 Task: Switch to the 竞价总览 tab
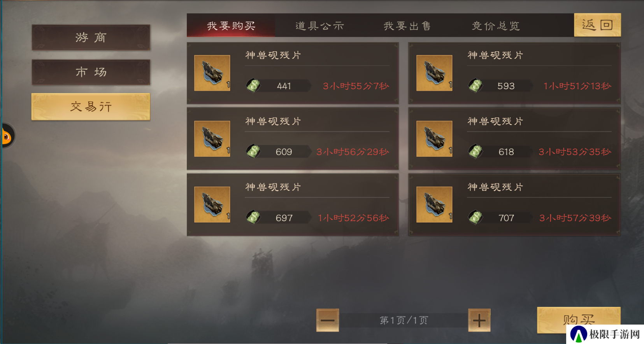click(x=496, y=26)
